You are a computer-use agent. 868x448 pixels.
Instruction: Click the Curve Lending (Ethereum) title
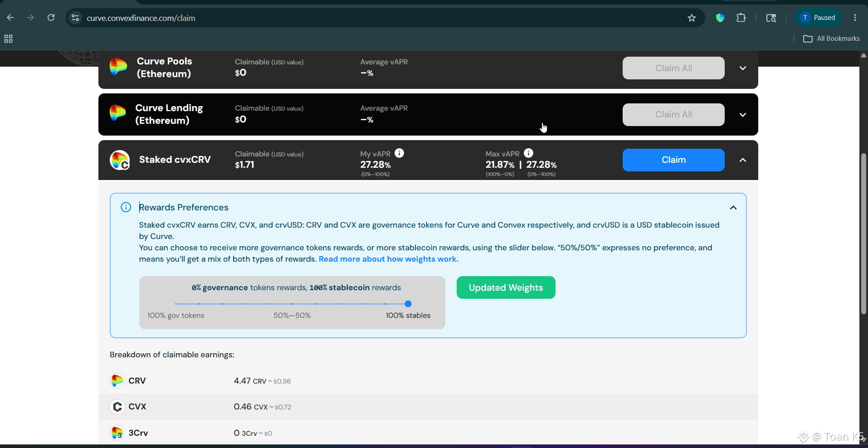point(169,114)
